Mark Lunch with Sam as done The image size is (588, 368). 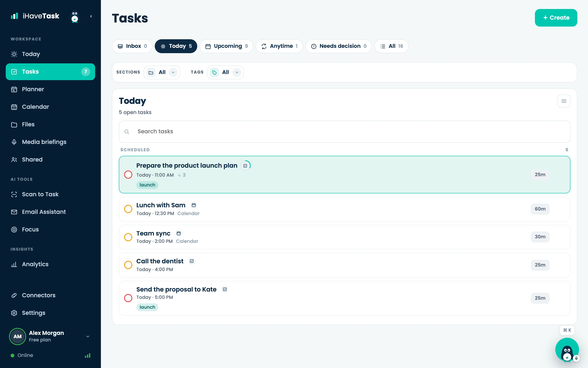[x=128, y=209]
